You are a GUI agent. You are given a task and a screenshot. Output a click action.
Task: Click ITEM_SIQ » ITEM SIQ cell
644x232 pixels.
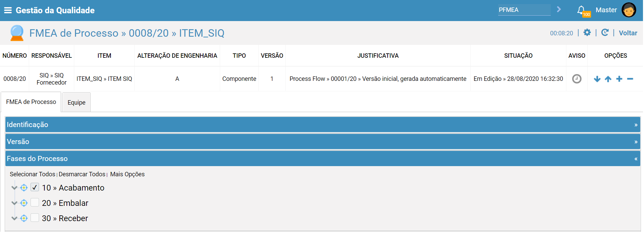[104, 79]
